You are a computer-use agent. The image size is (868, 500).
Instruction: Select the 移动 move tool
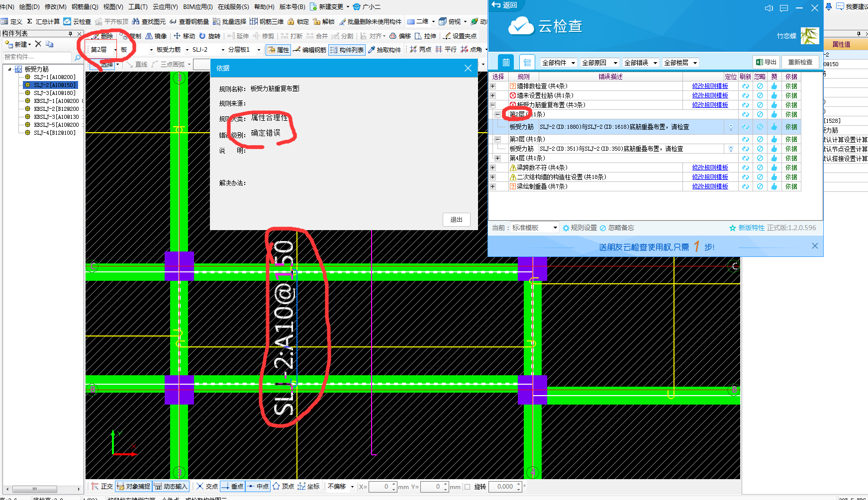click(x=184, y=36)
